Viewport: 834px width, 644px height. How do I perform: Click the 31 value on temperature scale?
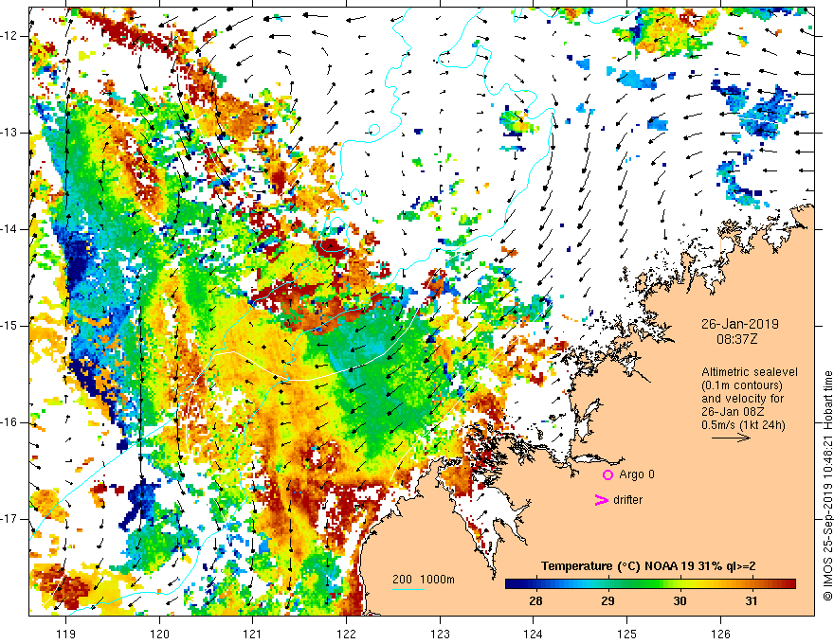(x=751, y=601)
